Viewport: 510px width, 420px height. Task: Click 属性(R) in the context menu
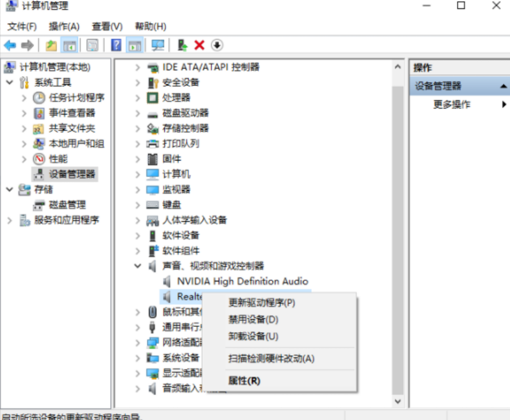(x=244, y=380)
